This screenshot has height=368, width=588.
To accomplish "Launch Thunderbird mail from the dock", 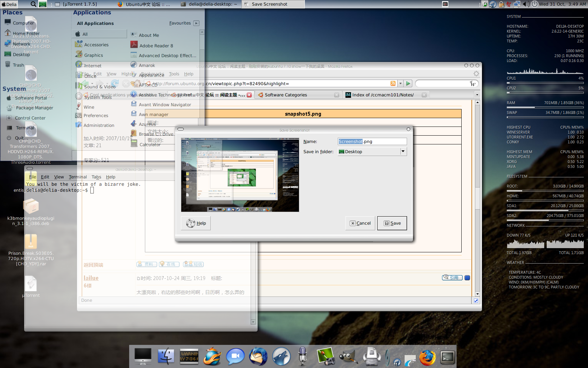I will pyautogui.click(x=258, y=356).
